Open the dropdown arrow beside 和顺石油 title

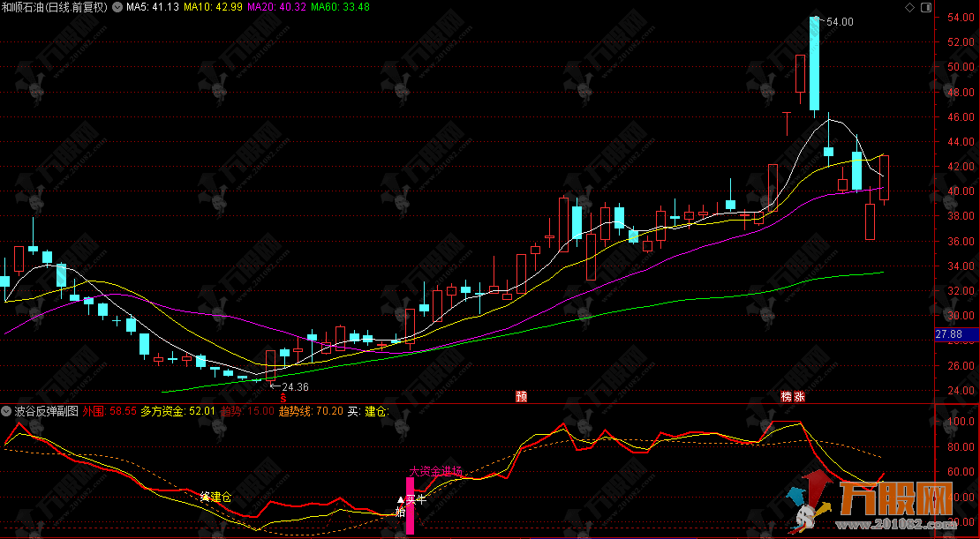pos(117,7)
